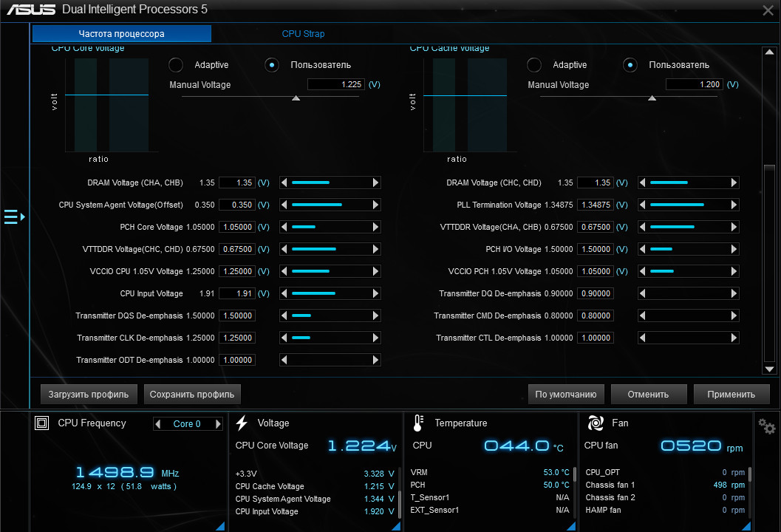Increase Transmitter ODT De-emphasis right arrow
This screenshot has width=781, height=532.
coord(375,360)
